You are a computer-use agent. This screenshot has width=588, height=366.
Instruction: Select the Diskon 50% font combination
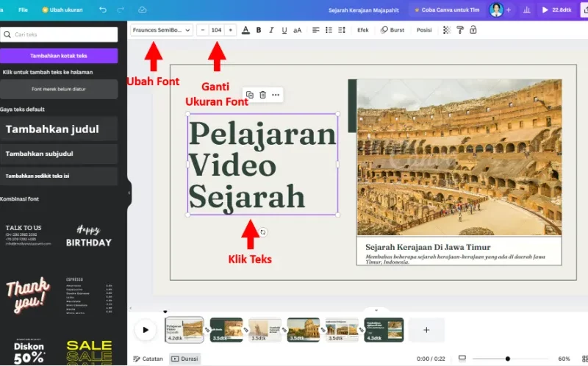point(29,351)
